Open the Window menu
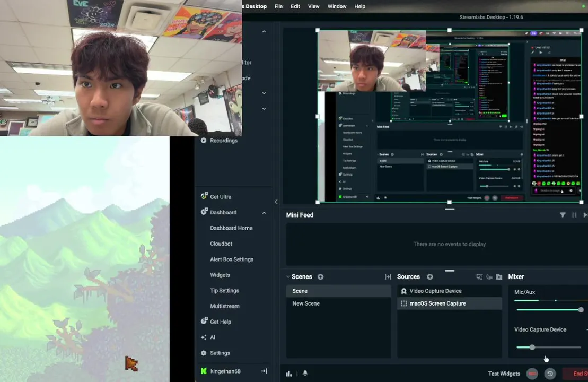The width and height of the screenshot is (588, 382). coord(337,6)
